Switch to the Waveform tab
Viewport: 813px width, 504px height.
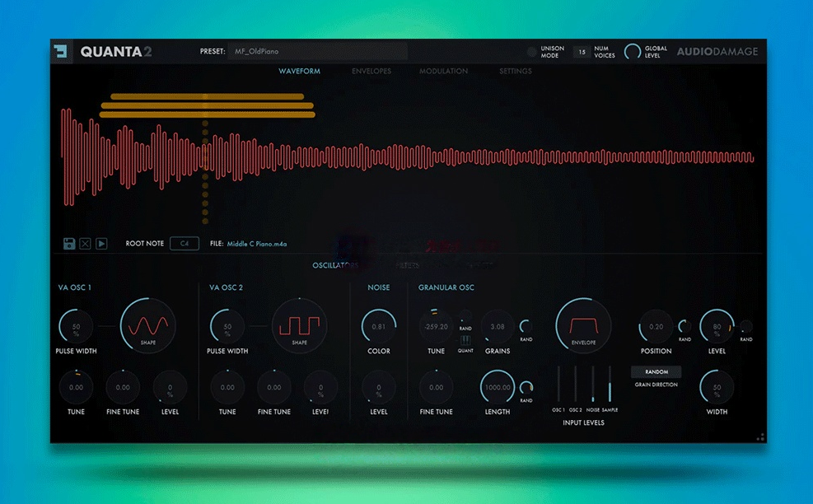(x=299, y=71)
